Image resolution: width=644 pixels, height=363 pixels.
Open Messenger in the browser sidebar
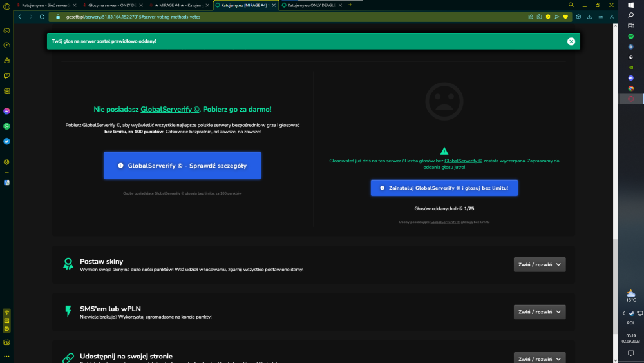pos(6,112)
